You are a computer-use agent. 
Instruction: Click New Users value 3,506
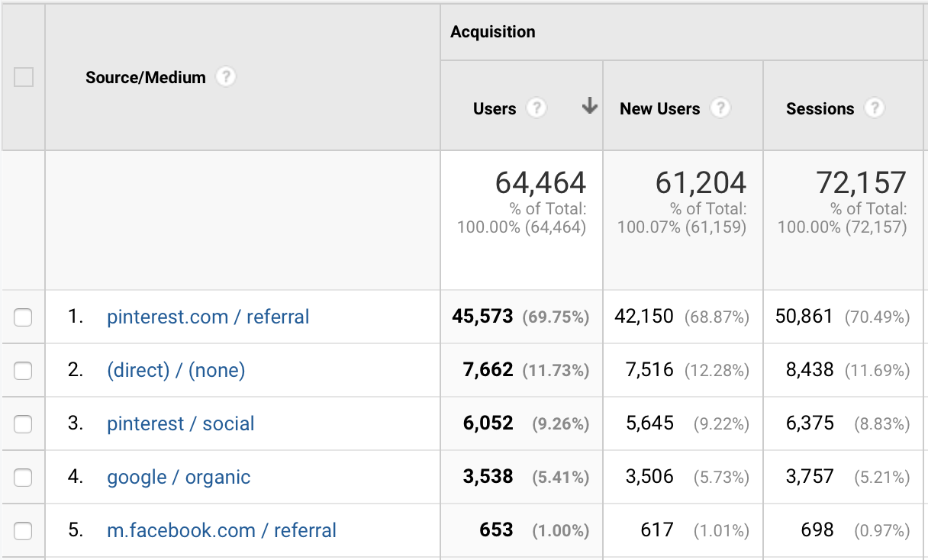pyautogui.click(x=649, y=477)
